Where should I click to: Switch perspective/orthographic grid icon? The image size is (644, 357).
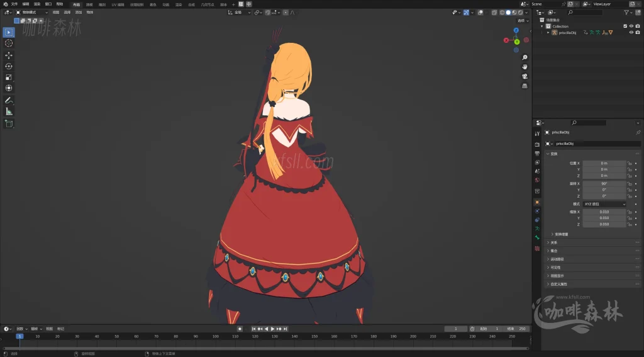(x=525, y=86)
